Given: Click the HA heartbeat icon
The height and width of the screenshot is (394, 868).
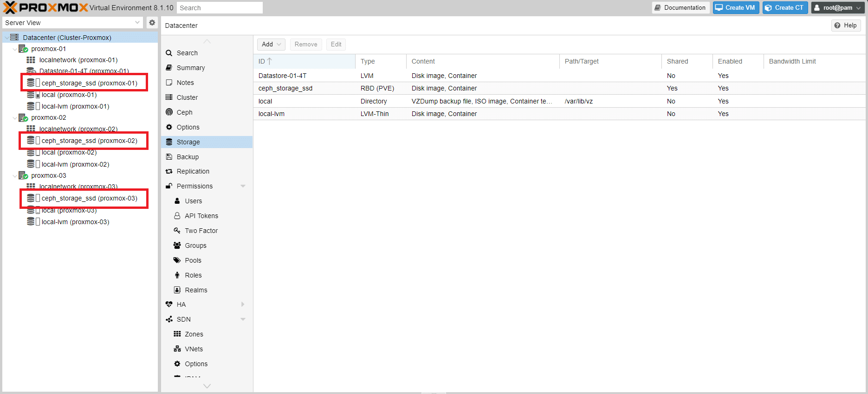Looking at the screenshot, I should pos(169,304).
